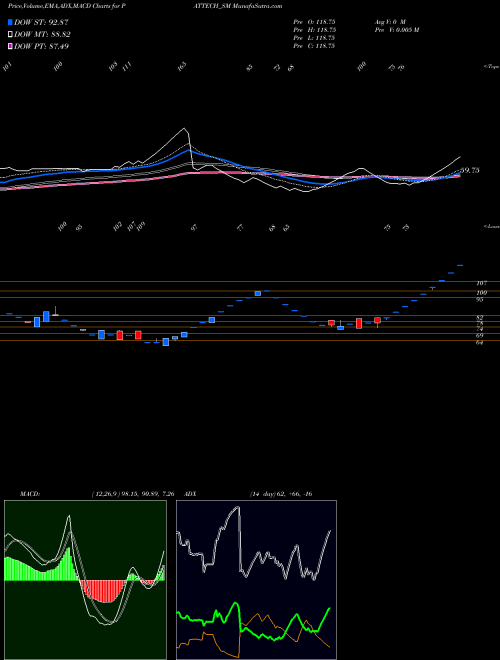Click the 'Pre V: 0.005 M' volume text
Viewport: 500px width, 660px height.
click(396, 30)
